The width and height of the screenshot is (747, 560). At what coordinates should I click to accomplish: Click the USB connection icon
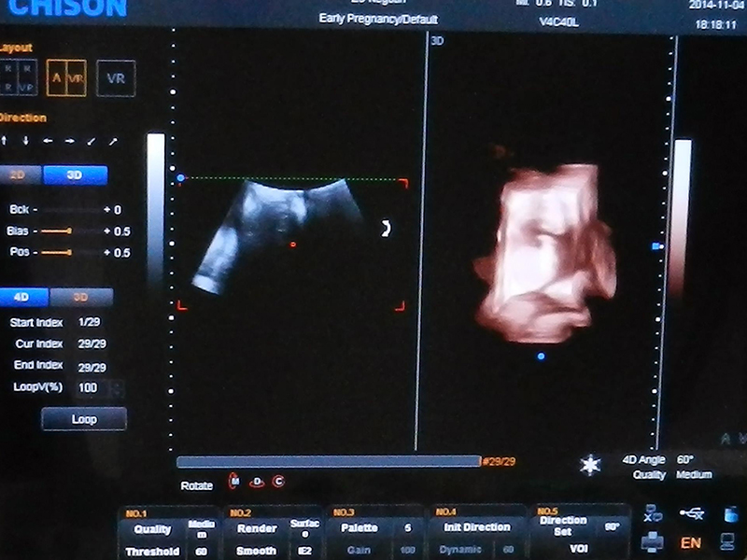[x=693, y=512]
